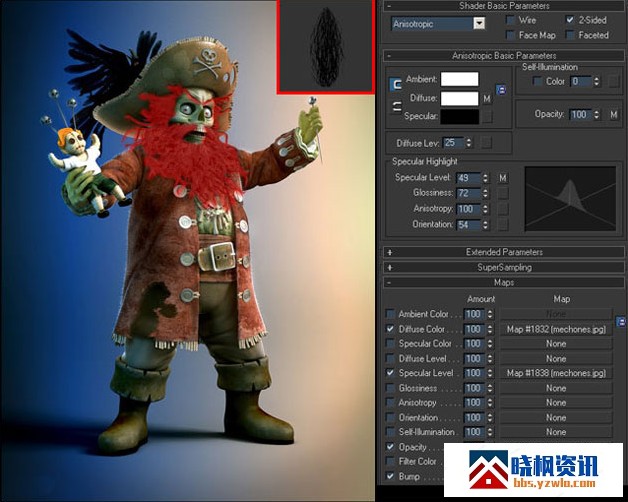Toggle the Ambient and Diffuse map lock icon
Image resolution: width=628 pixels, height=502 pixels.
[501, 90]
